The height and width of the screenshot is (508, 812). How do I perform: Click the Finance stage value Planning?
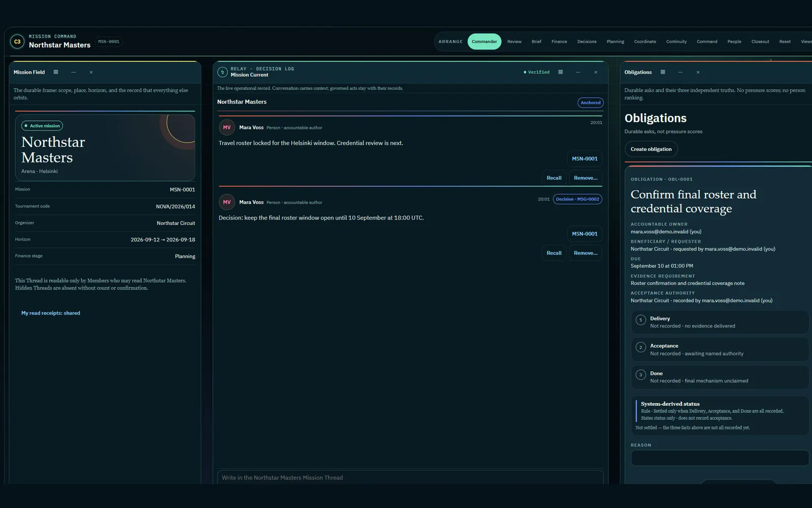pos(185,257)
